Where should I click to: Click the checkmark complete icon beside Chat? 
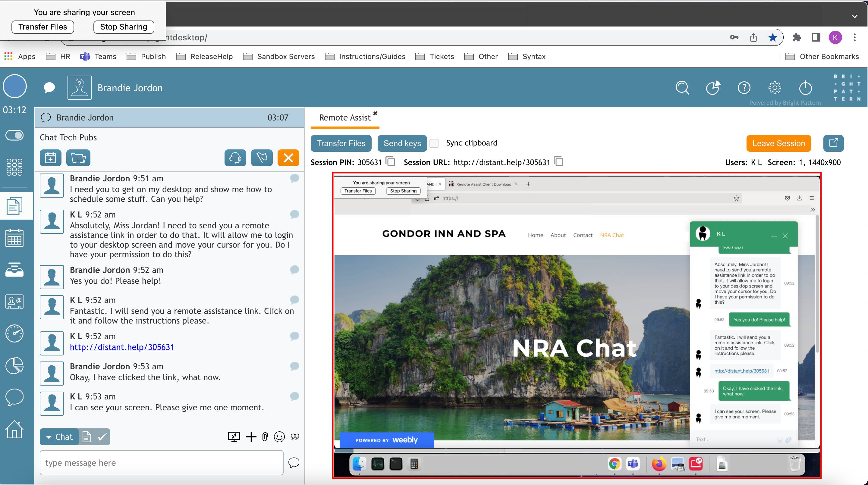[102, 437]
